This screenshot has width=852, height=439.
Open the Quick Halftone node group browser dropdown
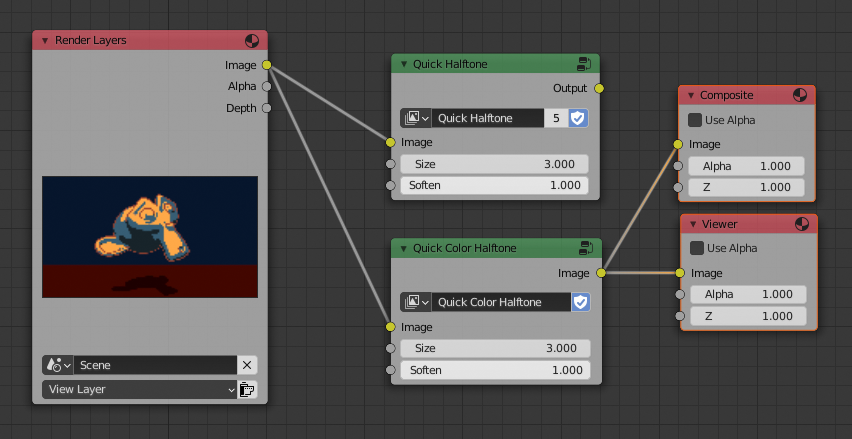(x=416, y=118)
